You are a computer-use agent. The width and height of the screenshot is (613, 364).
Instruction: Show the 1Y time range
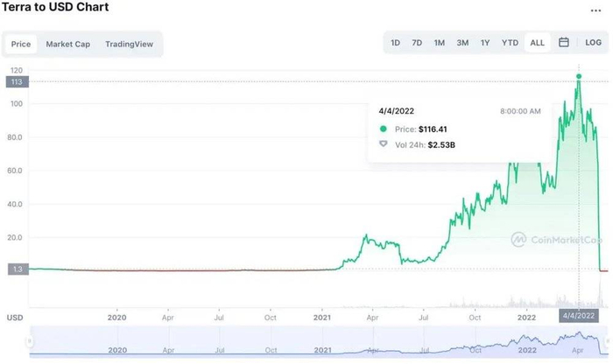tap(485, 42)
